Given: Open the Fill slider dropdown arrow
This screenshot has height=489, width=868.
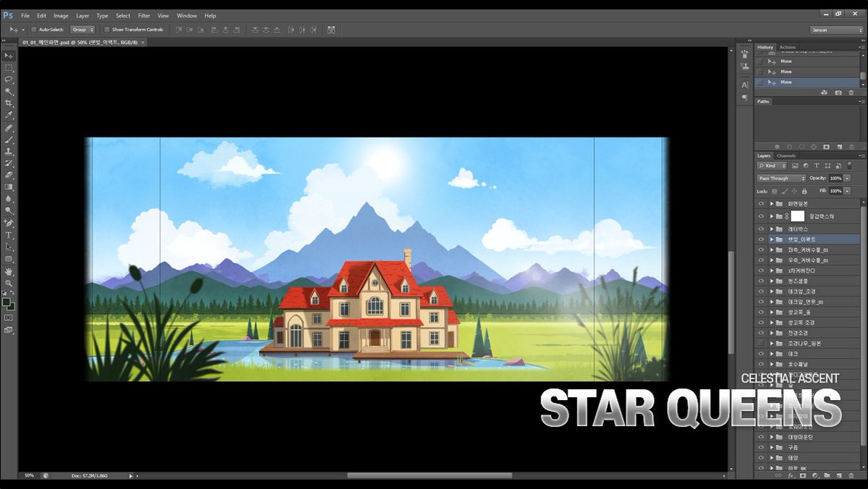Looking at the screenshot, I should tap(847, 191).
